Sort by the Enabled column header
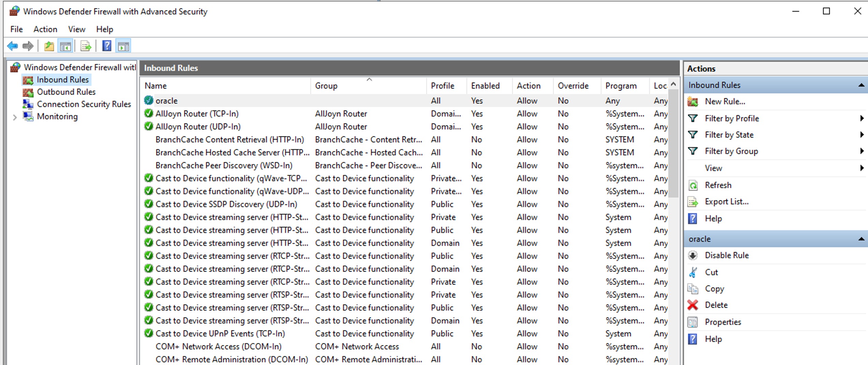Screen dimensions: 868x365 tap(490, 86)
